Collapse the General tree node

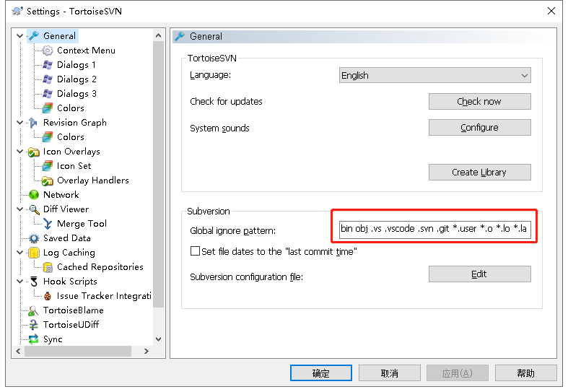click(20, 36)
